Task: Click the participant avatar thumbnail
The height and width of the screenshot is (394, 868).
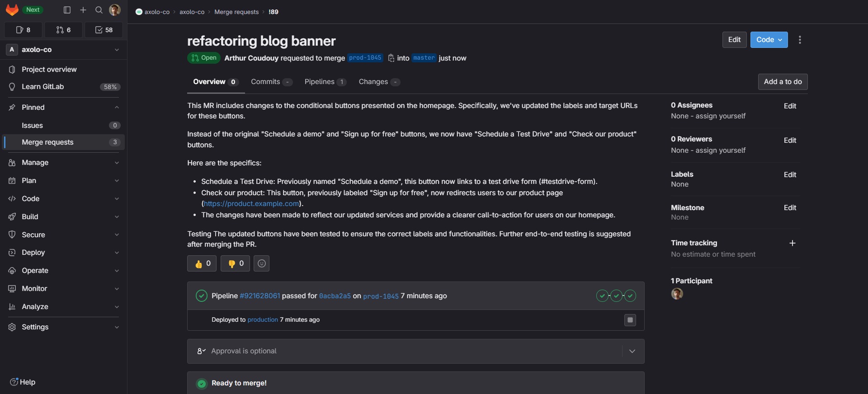Action: point(677,294)
